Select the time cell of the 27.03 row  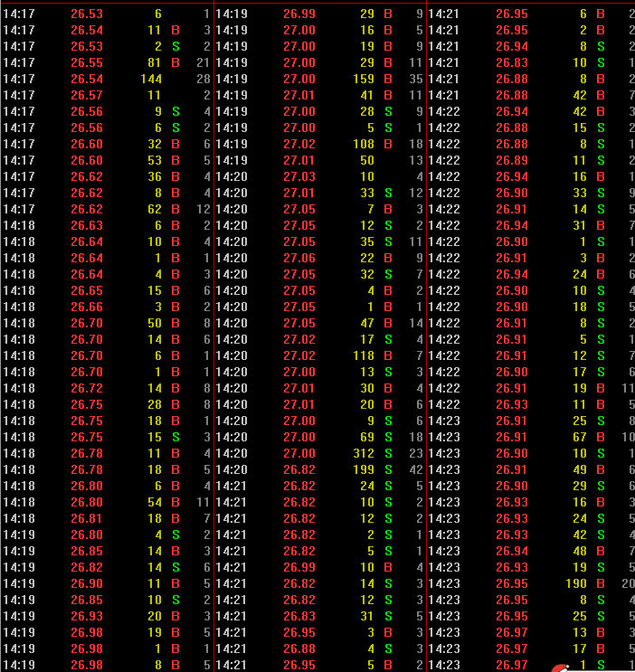232,176
